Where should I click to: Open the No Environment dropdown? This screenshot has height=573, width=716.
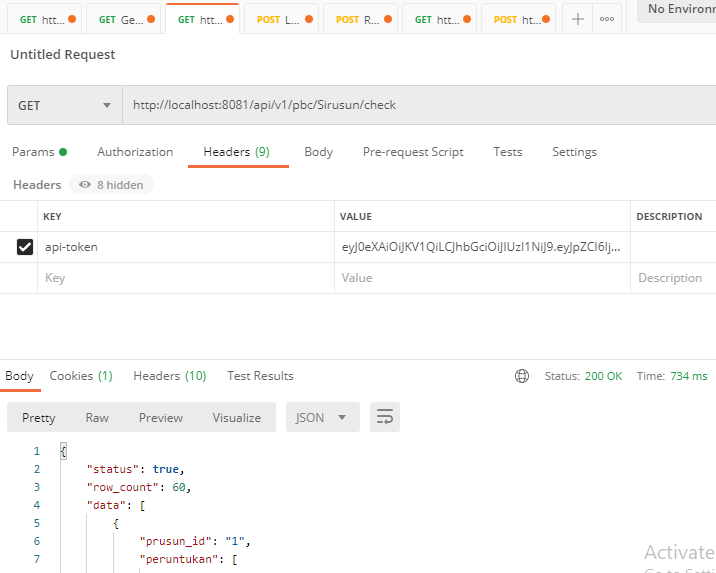click(x=679, y=9)
